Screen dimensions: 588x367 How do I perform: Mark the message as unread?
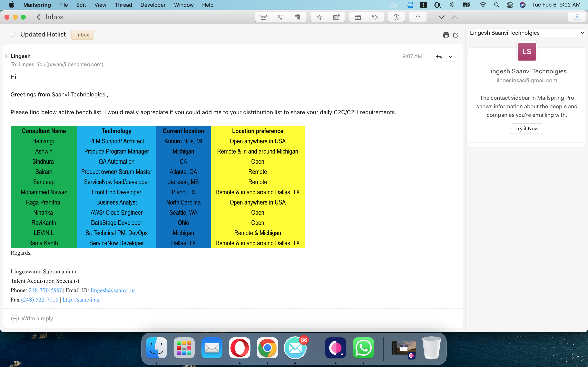coord(336,17)
